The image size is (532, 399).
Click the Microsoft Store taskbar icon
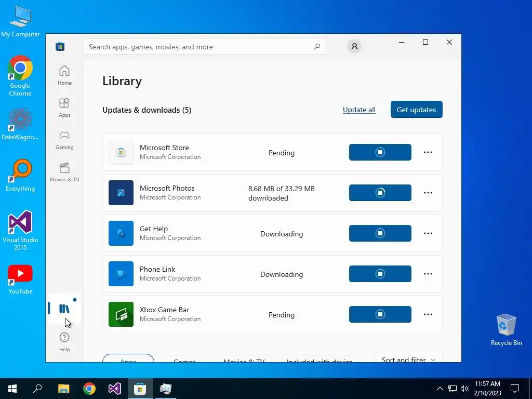[140, 389]
